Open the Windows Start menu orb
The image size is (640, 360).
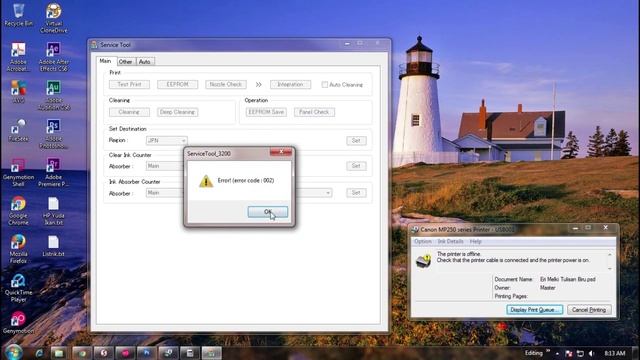(x=13, y=352)
